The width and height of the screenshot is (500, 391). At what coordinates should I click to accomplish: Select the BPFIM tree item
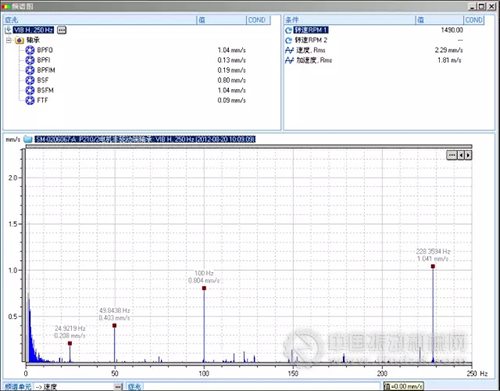(x=46, y=70)
